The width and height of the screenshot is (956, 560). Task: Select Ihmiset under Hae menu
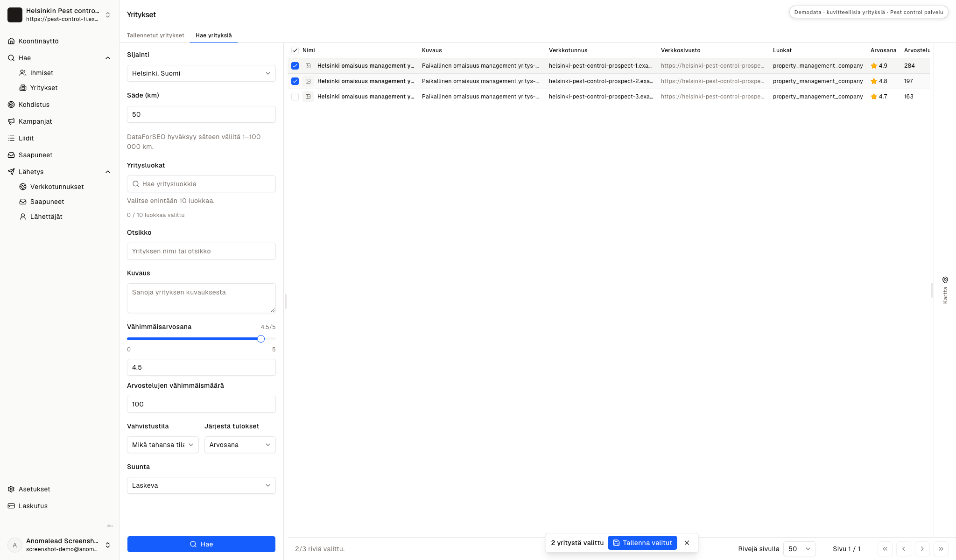[42, 73]
